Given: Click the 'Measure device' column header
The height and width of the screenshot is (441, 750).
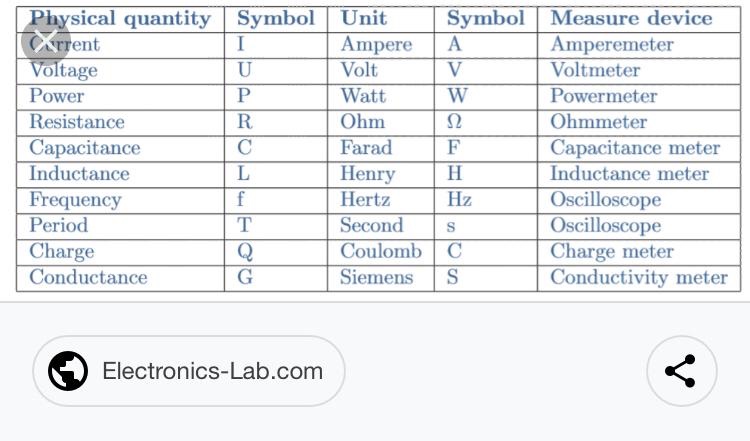Looking at the screenshot, I should 631,19.
